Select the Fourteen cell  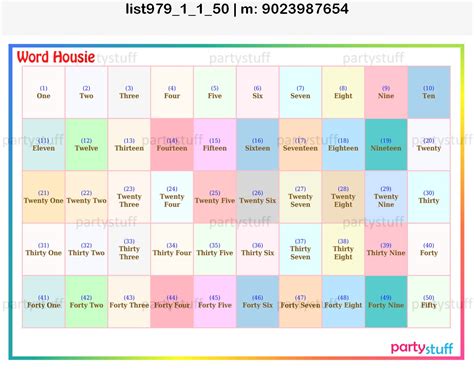[172, 145]
